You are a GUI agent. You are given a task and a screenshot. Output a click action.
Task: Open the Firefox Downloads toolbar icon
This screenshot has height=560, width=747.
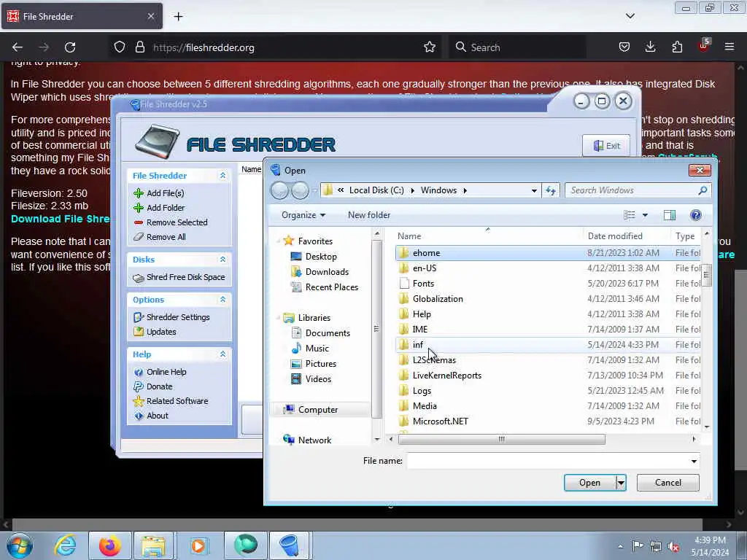(650, 47)
